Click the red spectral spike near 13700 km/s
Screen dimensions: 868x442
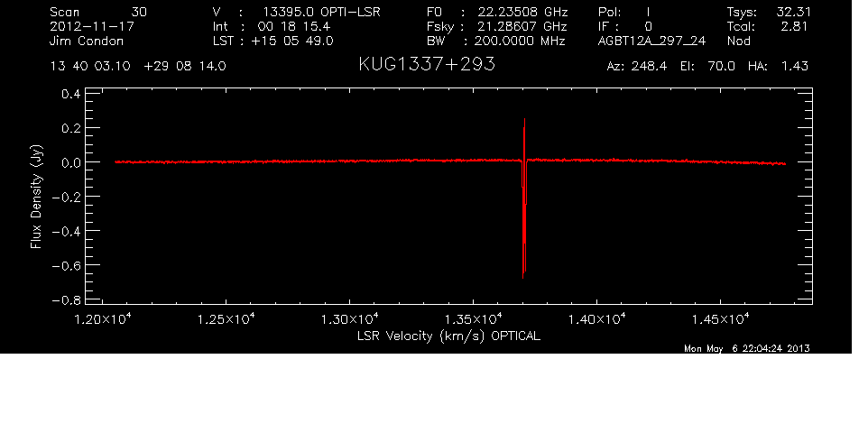[x=523, y=199]
